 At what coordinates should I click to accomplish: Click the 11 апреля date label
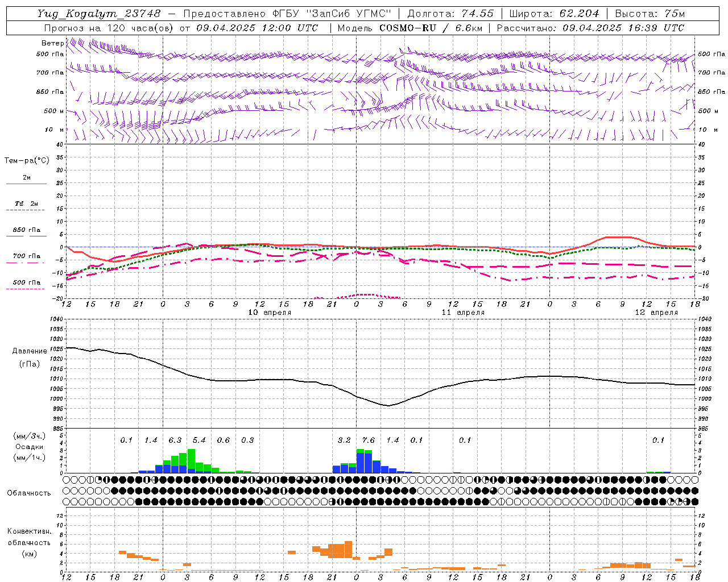463,313
